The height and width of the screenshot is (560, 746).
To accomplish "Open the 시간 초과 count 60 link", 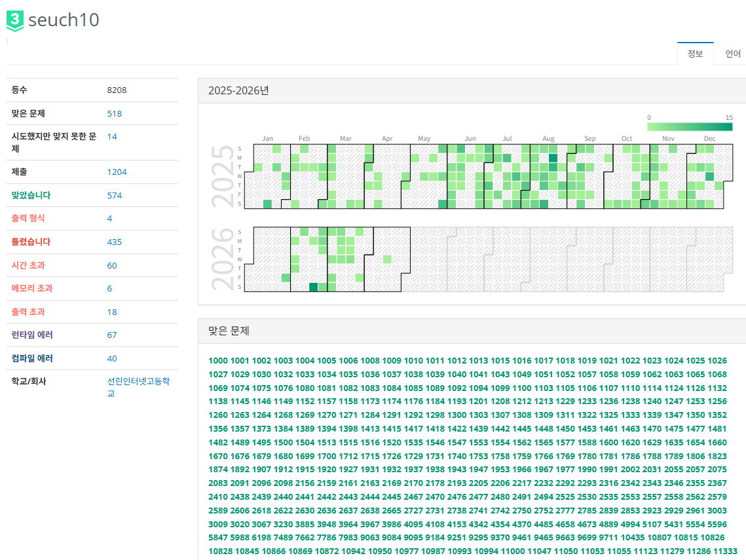I will tap(112, 265).
